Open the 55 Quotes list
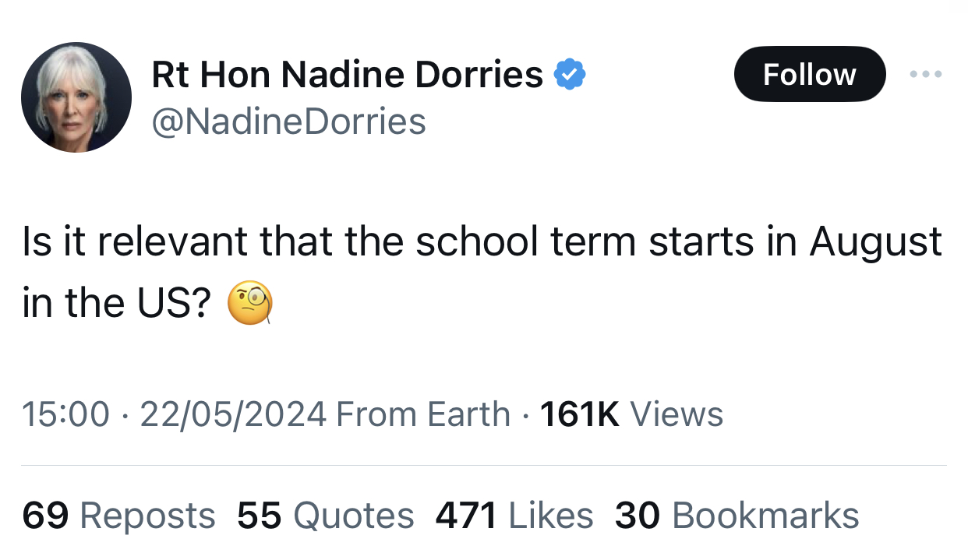Viewport: 968px width, 560px height. (x=325, y=516)
